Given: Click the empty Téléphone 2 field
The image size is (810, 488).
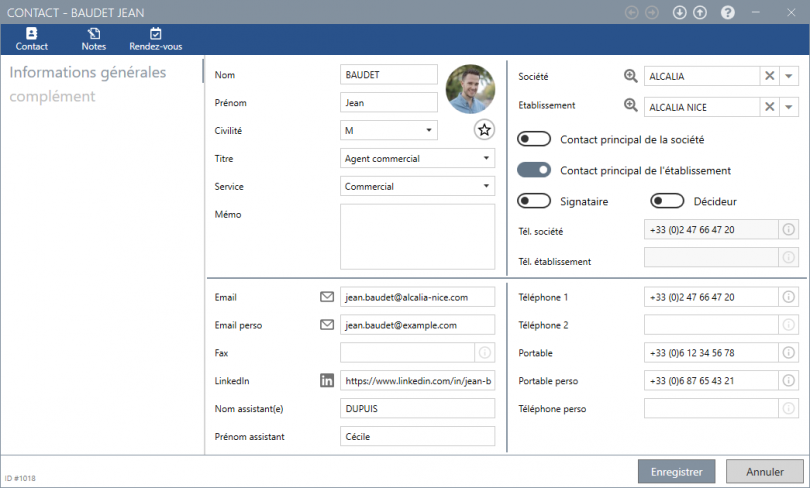Looking at the screenshot, I should pos(711,324).
